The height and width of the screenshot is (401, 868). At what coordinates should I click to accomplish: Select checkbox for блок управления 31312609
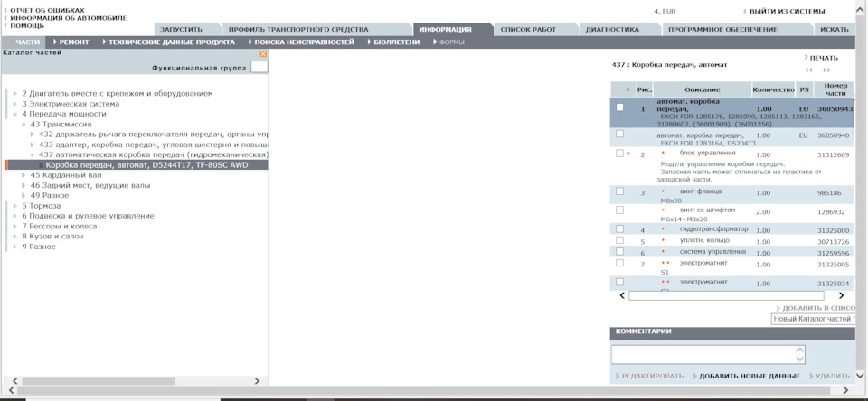pyautogui.click(x=620, y=154)
